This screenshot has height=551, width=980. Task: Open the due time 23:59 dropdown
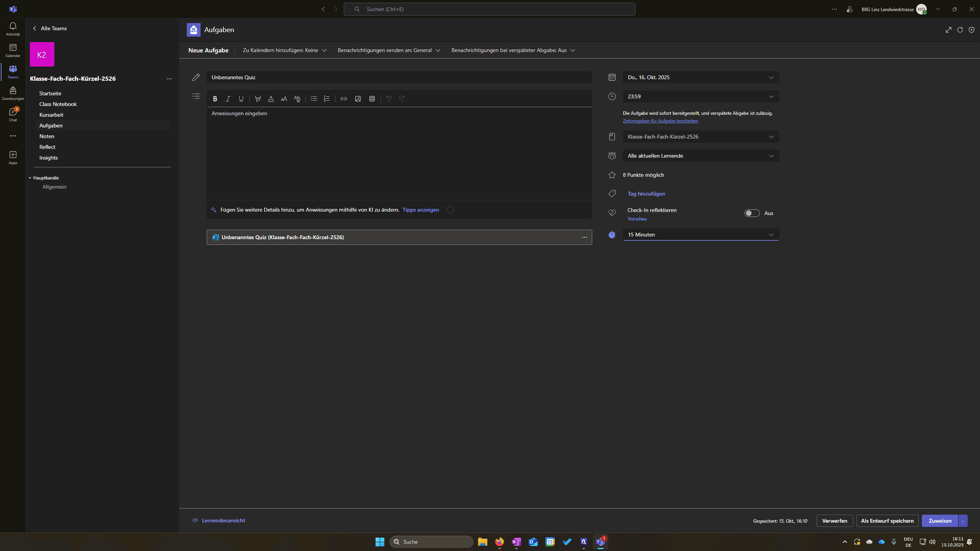701,96
